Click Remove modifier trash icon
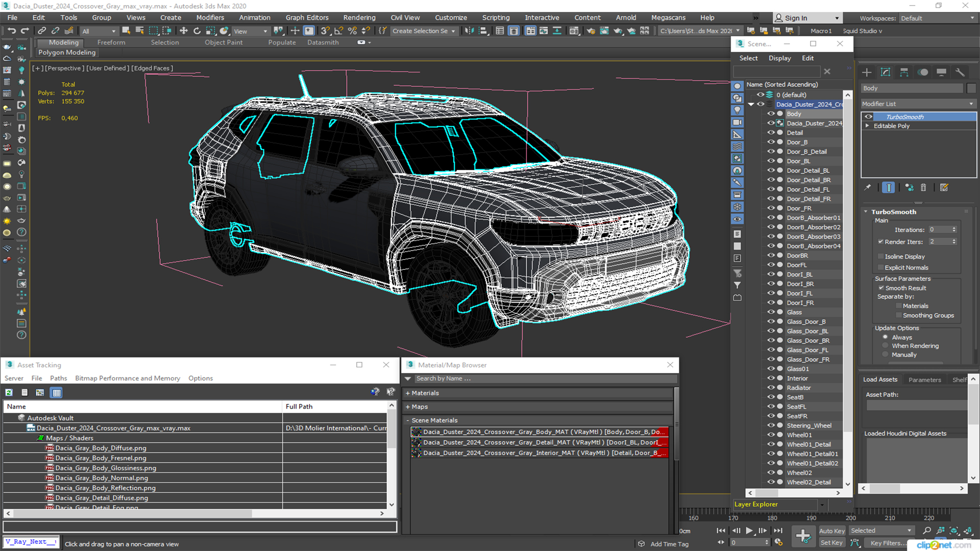 pyautogui.click(x=923, y=188)
